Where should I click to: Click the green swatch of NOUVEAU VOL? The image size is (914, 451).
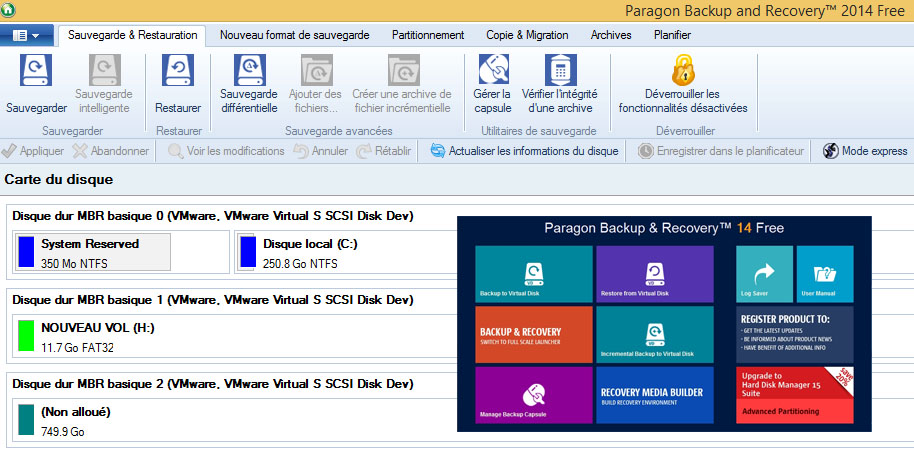click(x=26, y=335)
